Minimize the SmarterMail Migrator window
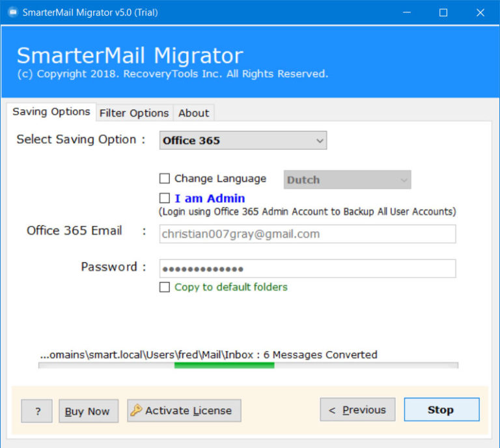Screen dimensions: 500x448 click(406, 12)
